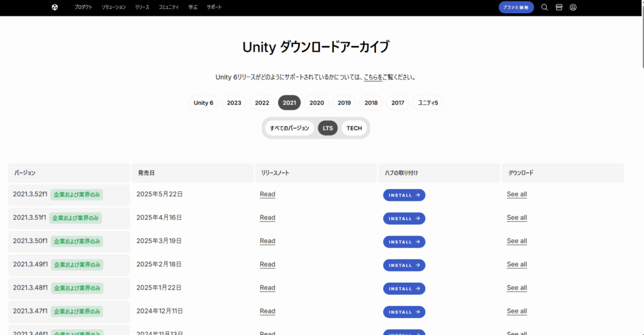Install 2021.3.47f1 via Hub
The image size is (644, 335).
point(404,312)
